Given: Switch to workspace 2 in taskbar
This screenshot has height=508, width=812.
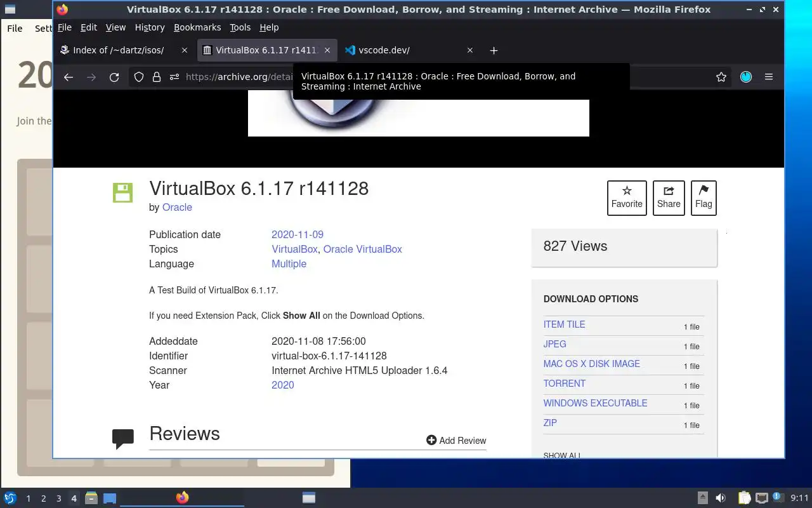Looking at the screenshot, I should (43, 498).
